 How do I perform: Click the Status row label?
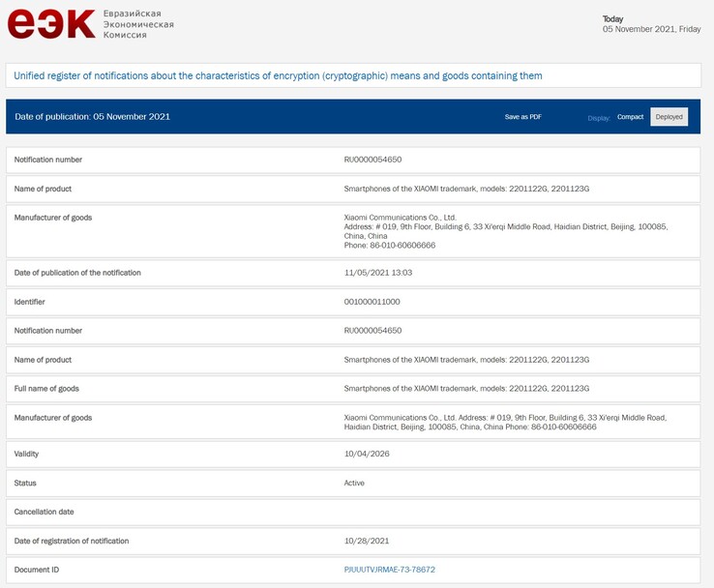coord(25,483)
